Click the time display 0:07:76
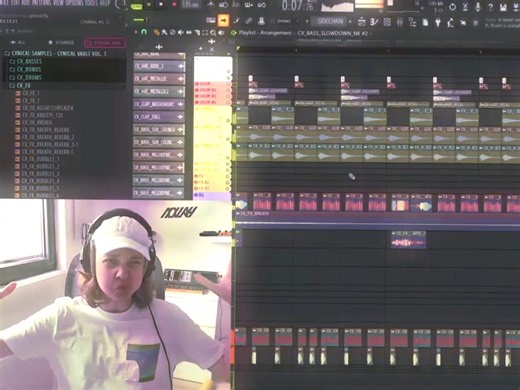This screenshot has width=520, height=390. click(297, 6)
